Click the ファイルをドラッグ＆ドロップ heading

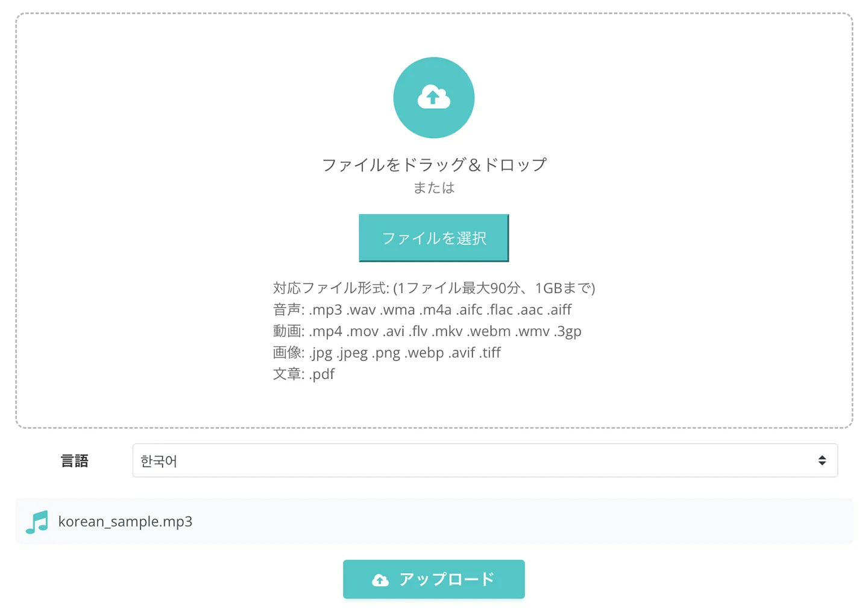433,164
